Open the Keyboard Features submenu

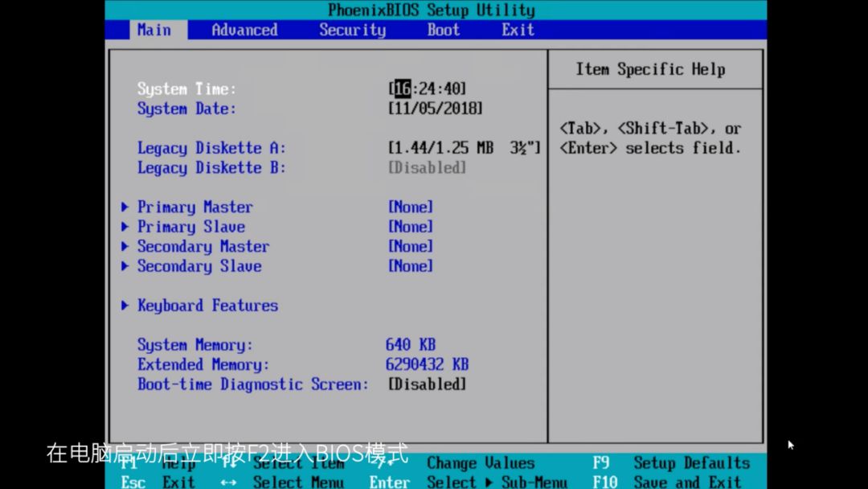click(x=207, y=306)
